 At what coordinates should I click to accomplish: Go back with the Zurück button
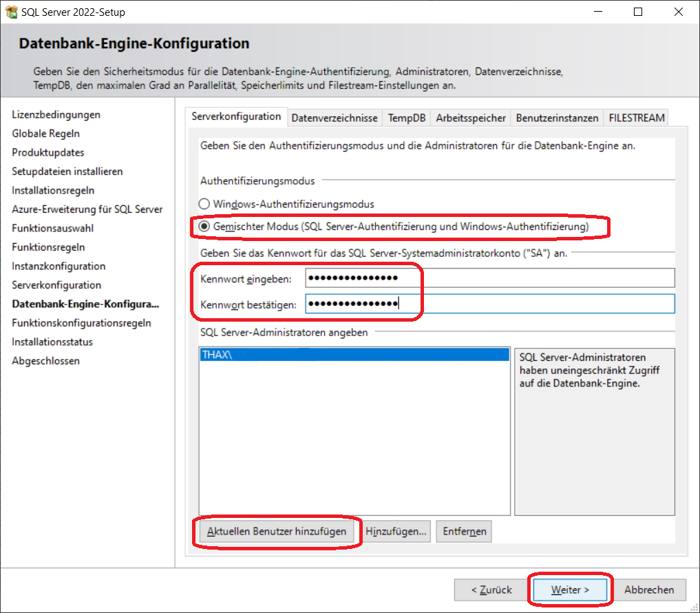point(491,590)
